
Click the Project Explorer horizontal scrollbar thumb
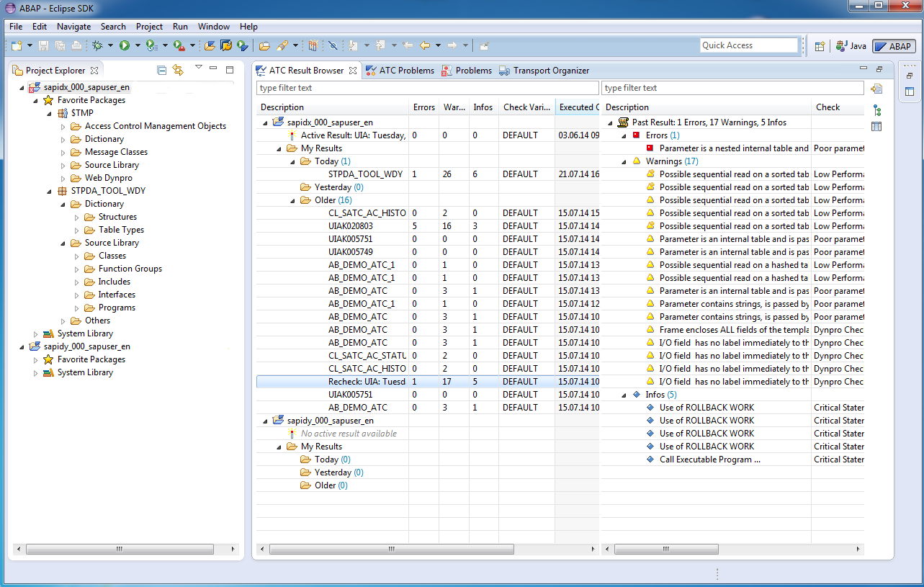pos(120,549)
